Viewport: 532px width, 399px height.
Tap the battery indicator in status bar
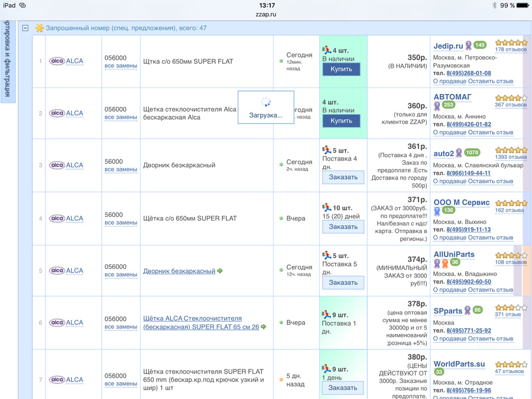pos(522,5)
